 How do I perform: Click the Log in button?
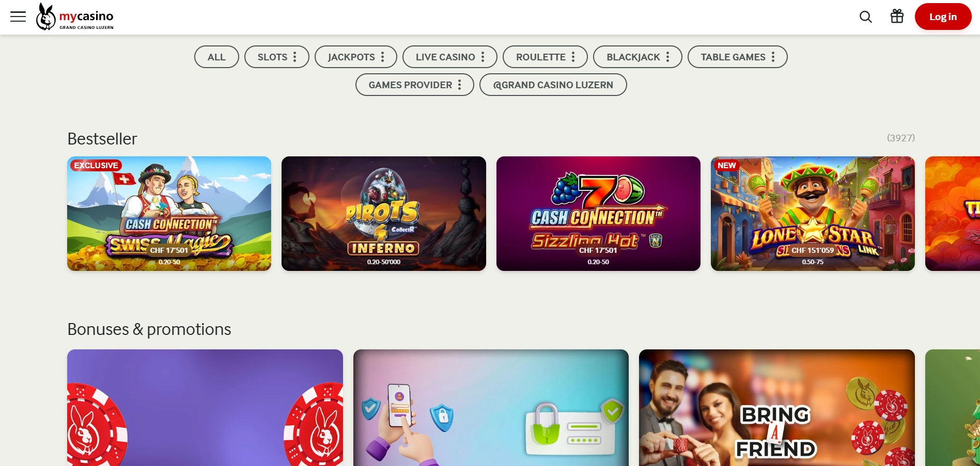[943, 17]
